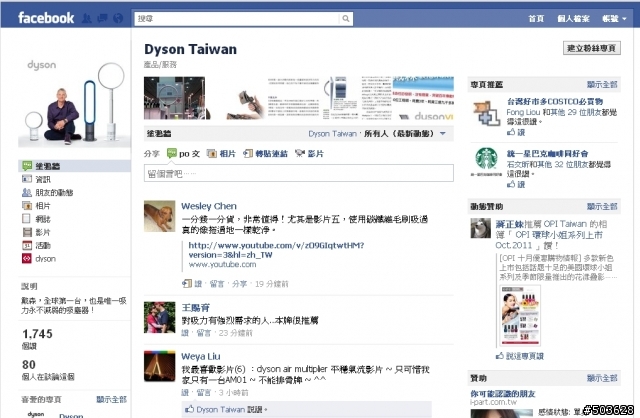
Task: Show all favorite pages in sidebar
Action: pos(111,399)
